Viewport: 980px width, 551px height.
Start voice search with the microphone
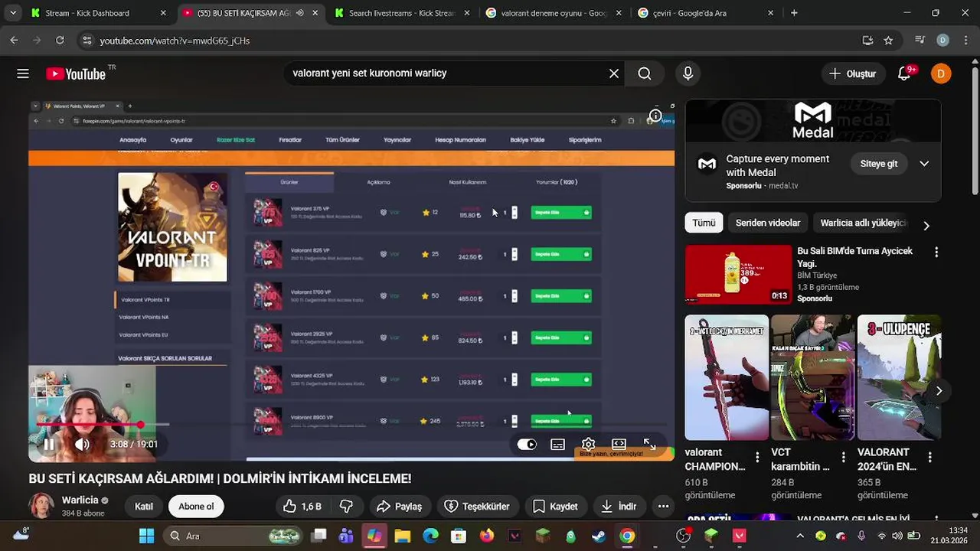point(688,73)
